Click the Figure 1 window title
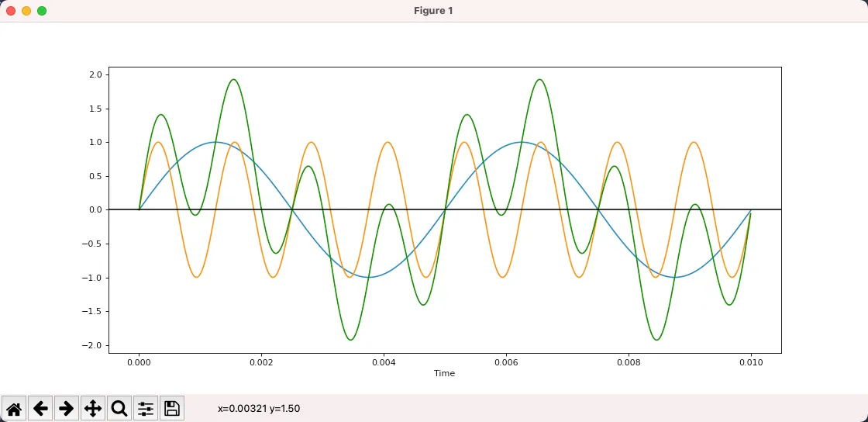868x422 pixels. pos(433,11)
